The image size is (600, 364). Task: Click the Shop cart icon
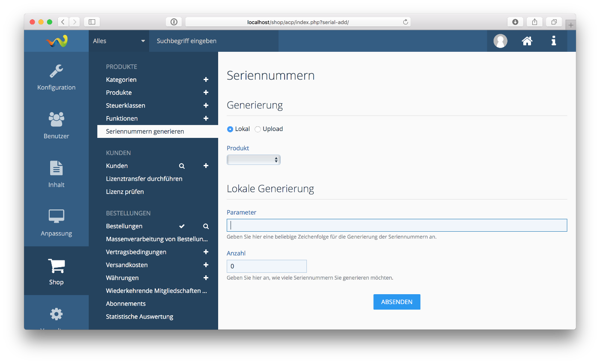coord(56,266)
